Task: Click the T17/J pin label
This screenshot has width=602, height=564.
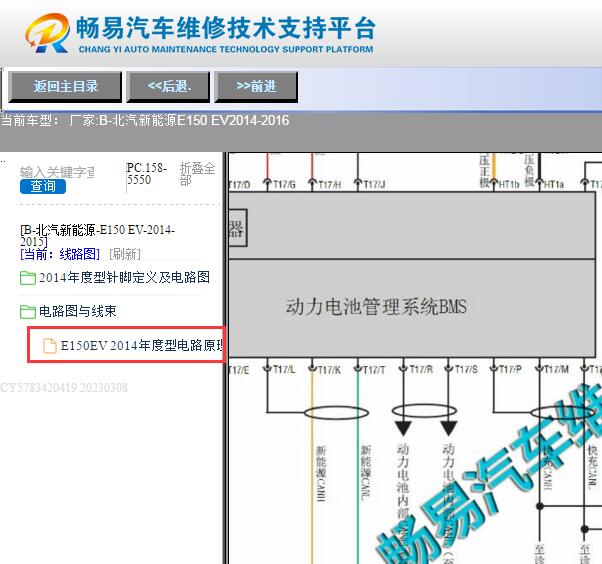Action: (374, 185)
